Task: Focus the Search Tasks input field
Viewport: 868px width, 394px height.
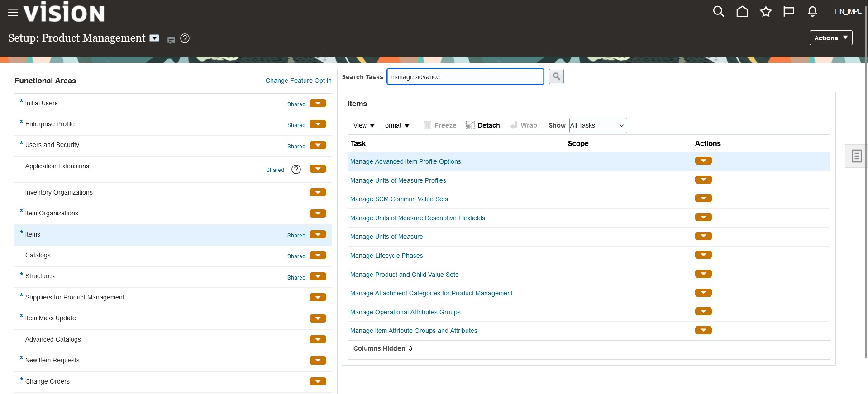Action: 465,77
